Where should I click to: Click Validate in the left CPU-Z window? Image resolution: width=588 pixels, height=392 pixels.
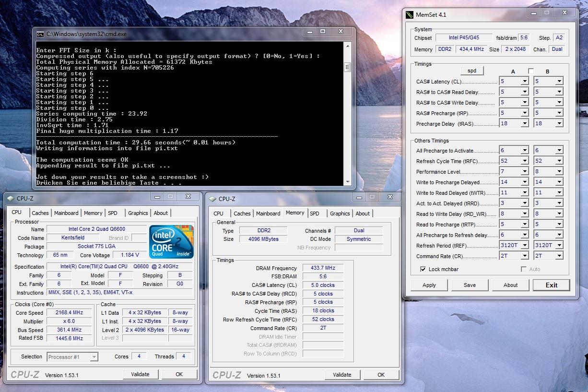point(140,374)
